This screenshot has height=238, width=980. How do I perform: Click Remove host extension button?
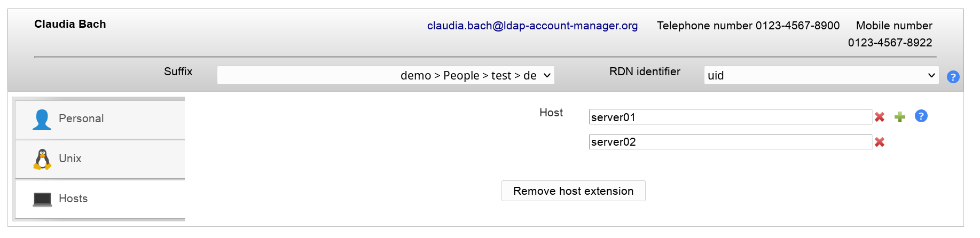pyautogui.click(x=573, y=191)
